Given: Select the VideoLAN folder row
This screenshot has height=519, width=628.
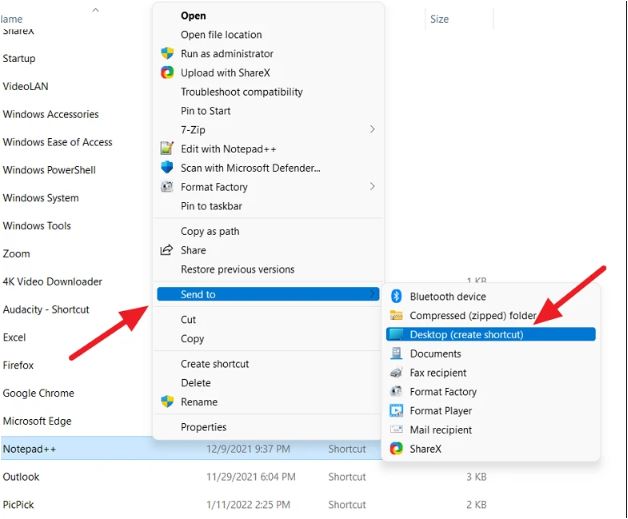Looking at the screenshot, I should click(x=25, y=86).
